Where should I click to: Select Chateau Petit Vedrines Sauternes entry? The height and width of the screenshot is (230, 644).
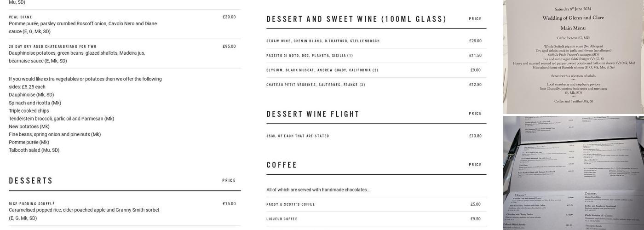[316, 85]
